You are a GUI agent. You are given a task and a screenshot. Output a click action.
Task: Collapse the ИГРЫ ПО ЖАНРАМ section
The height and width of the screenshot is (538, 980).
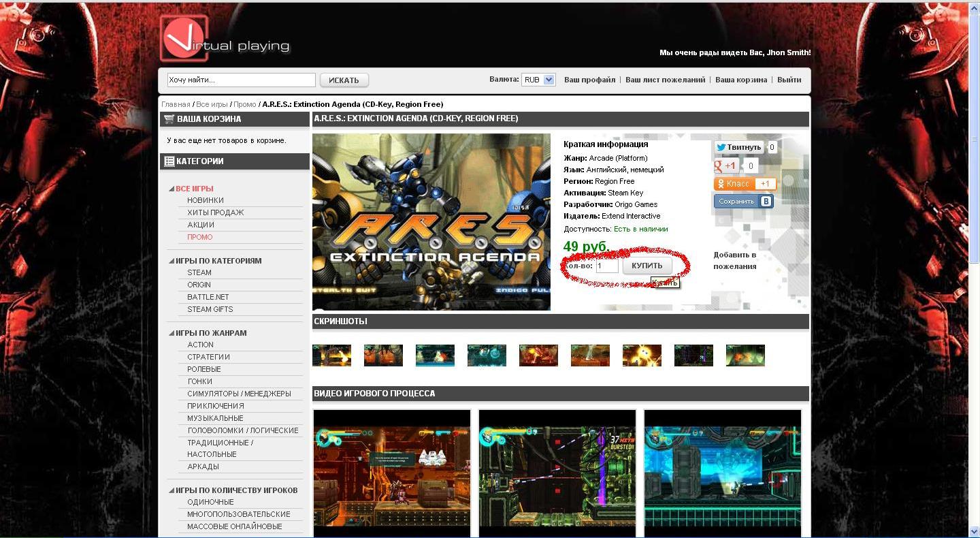[x=171, y=333]
